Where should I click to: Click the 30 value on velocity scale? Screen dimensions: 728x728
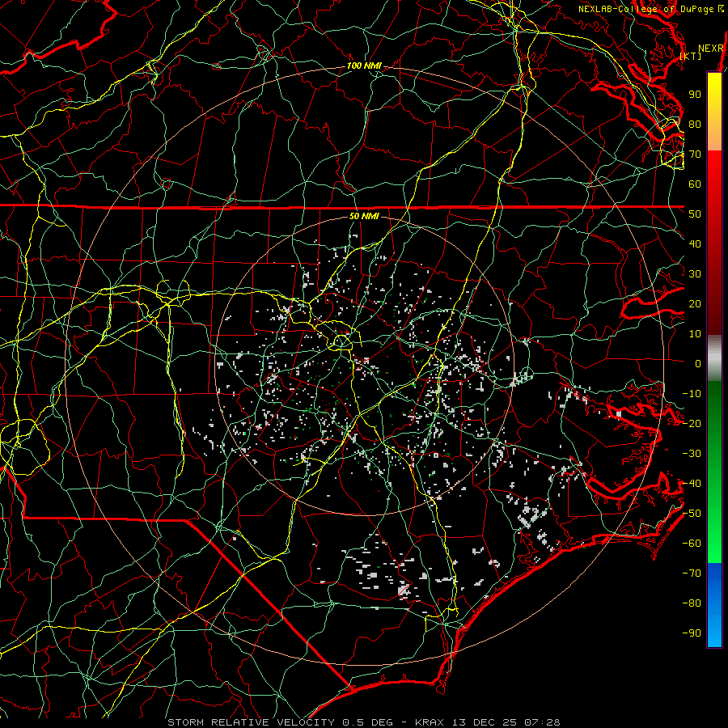tap(695, 274)
